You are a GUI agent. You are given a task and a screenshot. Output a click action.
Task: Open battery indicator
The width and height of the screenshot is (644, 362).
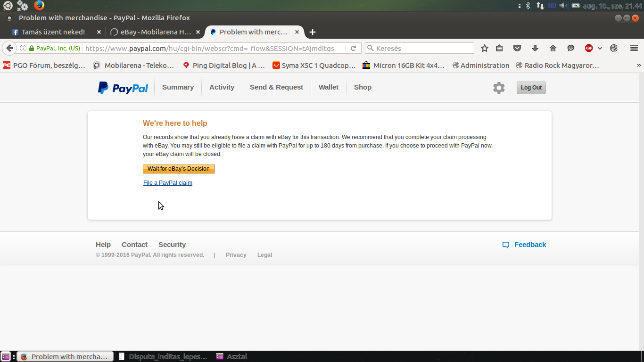[x=576, y=6]
